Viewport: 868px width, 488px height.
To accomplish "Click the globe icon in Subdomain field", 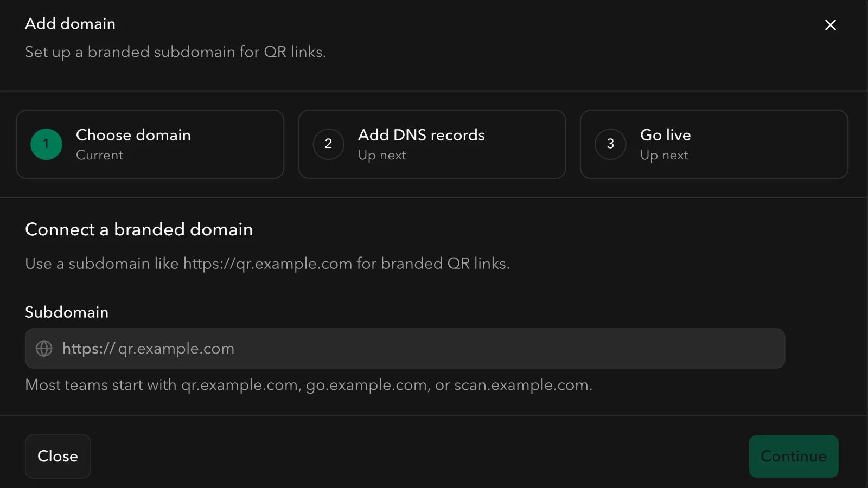I will [x=44, y=349].
